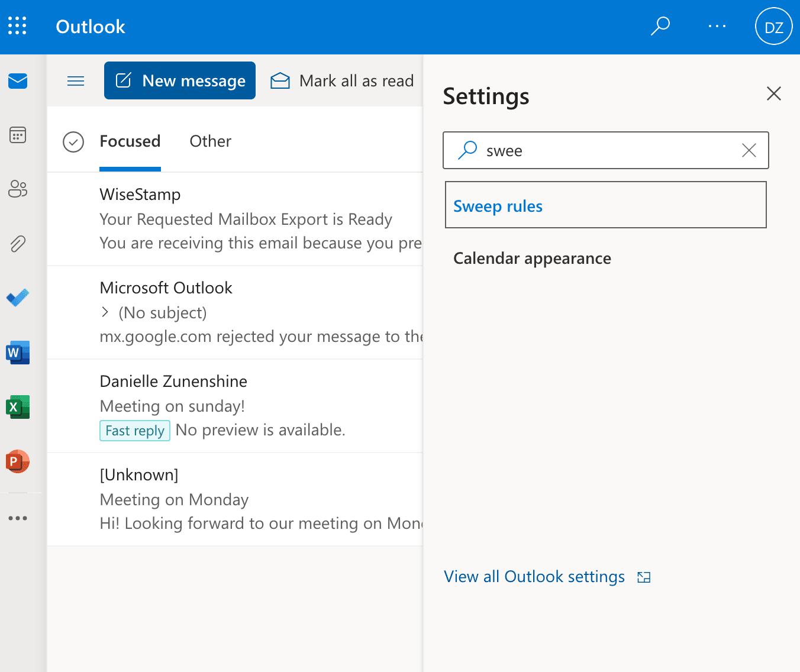Viewport: 800px width, 672px height.
Task: Open People contacts in the sidebar
Action: pyautogui.click(x=18, y=189)
